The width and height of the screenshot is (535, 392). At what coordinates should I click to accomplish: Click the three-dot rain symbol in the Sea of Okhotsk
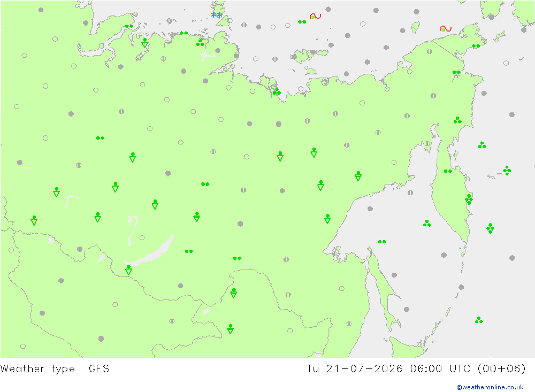(x=427, y=224)
